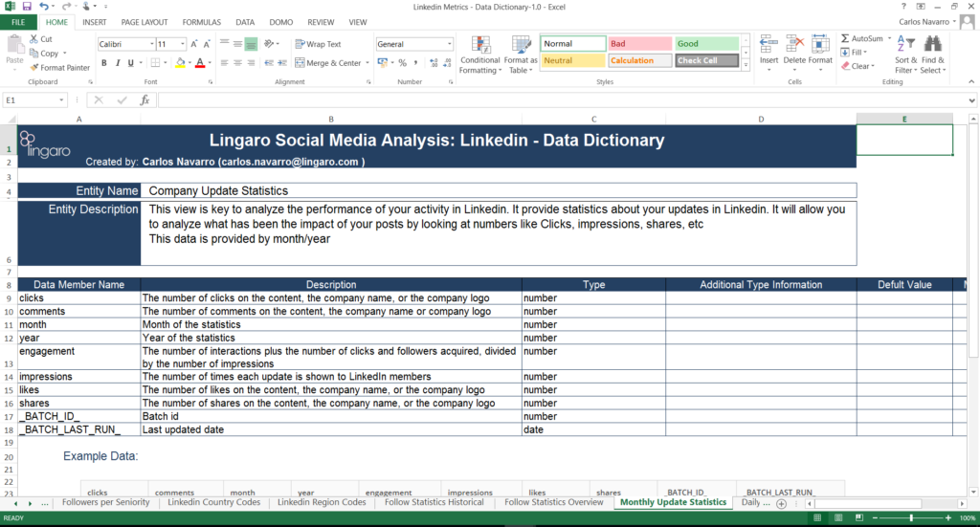Switch to Normal view in status bar
The width and height of the screenshot is (980, 527).
click(817, 517)
